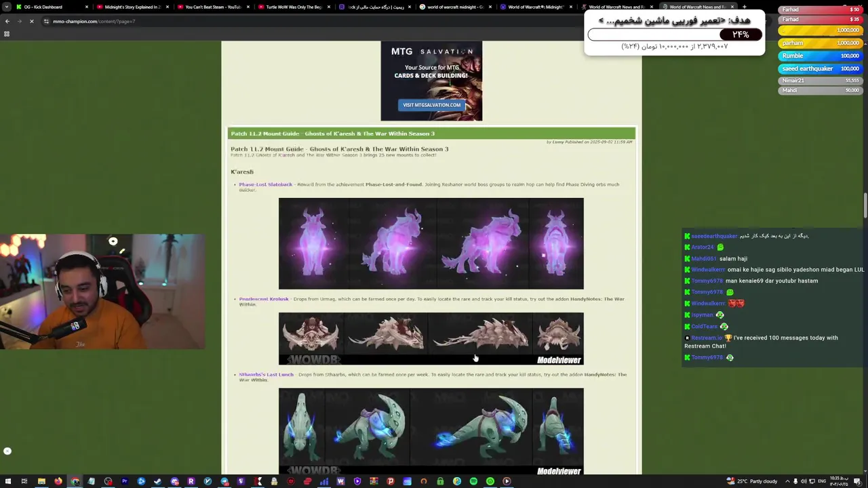Open WinRAR from the taskbar

374,481
